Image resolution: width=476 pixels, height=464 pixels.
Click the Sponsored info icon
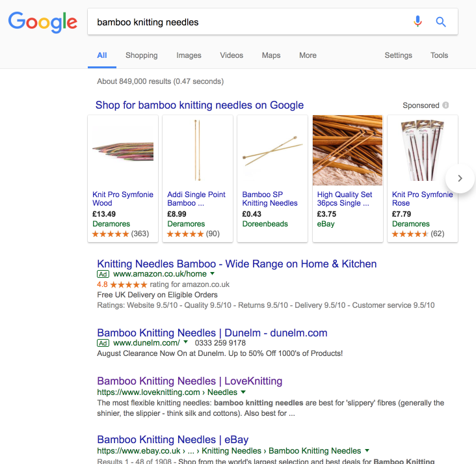[x=445, y=105]
